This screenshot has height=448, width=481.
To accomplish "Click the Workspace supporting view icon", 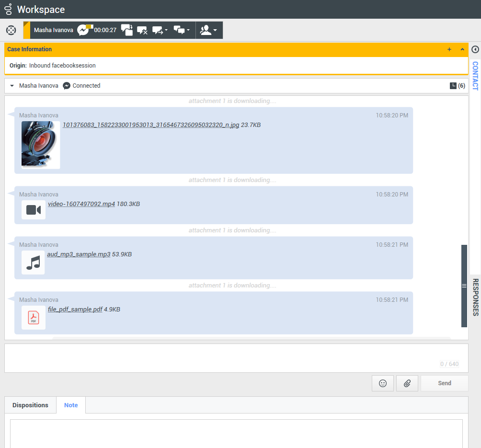I will coord(11,30).
